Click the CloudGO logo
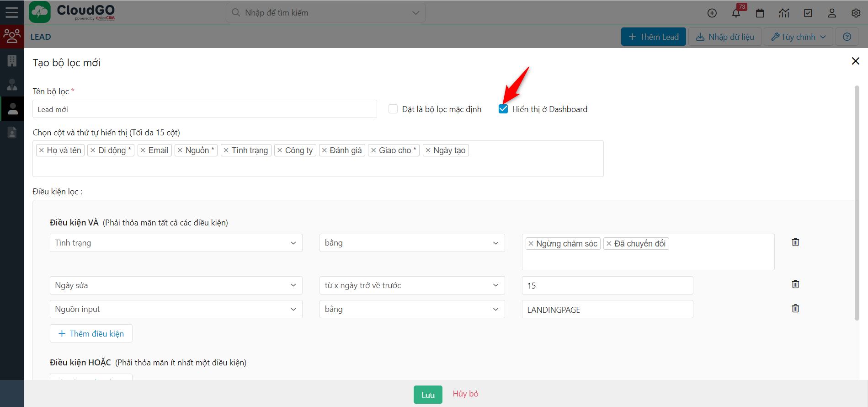The height and width of the screenshot is (407, 868). (72, 12)
